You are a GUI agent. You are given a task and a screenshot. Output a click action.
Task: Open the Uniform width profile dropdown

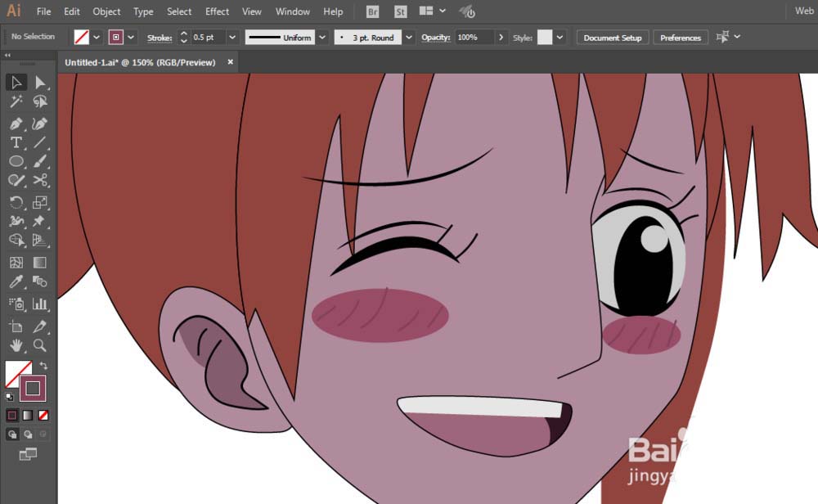pos(322,38)
